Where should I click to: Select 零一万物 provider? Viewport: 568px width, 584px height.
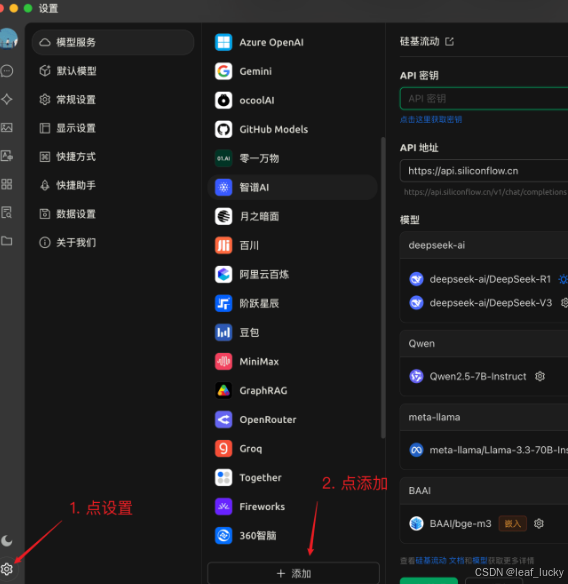pos(292,158)
